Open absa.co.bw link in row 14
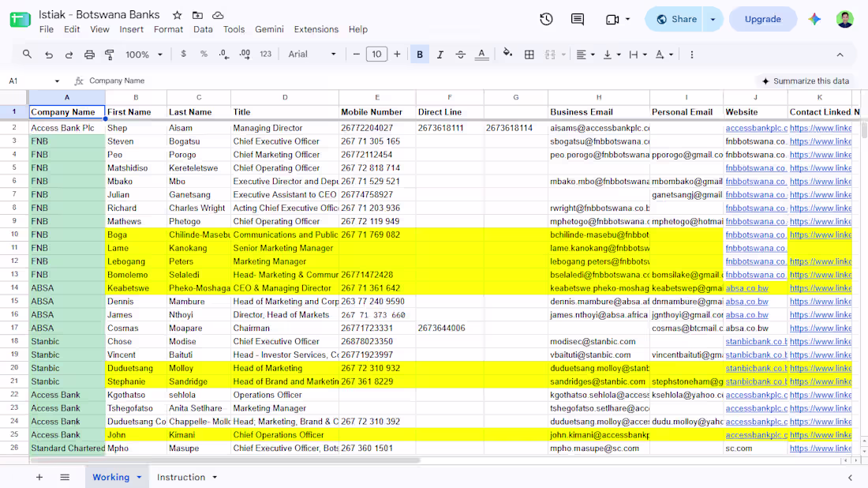This screenshot has height=488, width=868. (x=746, y=288)
